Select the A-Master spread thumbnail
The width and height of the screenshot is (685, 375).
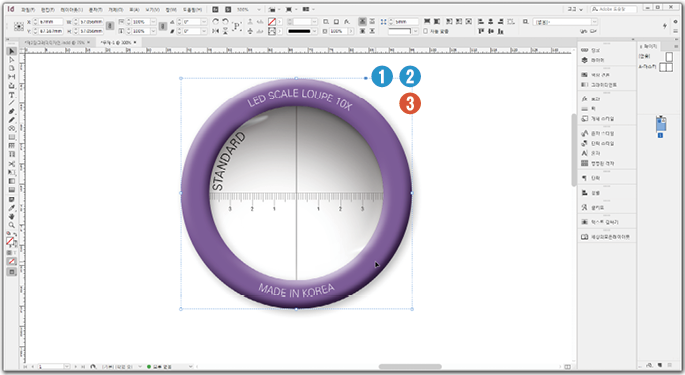666,67
